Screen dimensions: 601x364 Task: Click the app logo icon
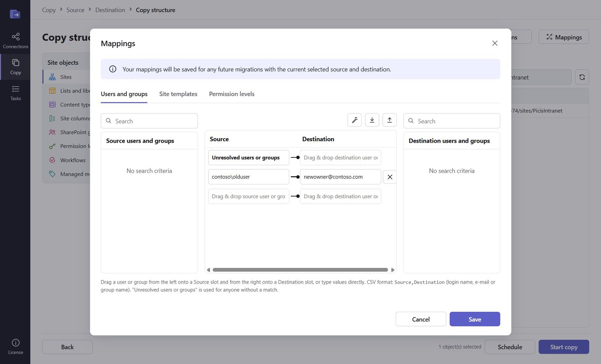click(15, 14)
